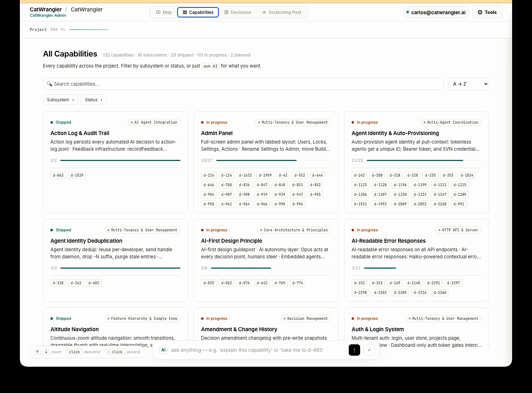Click the Scratching Post pencil icon
The width and height of the screenshot is (532, 393).
click(x=264, y=12)
